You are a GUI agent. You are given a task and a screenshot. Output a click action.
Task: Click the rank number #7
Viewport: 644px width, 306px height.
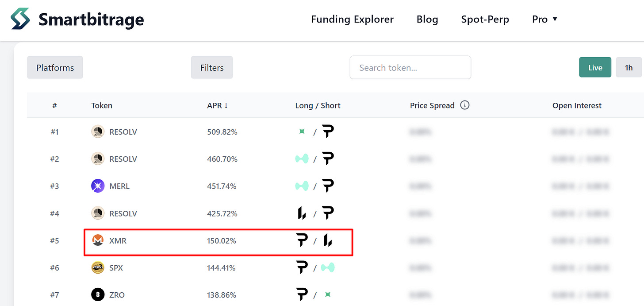coord(54,295)
